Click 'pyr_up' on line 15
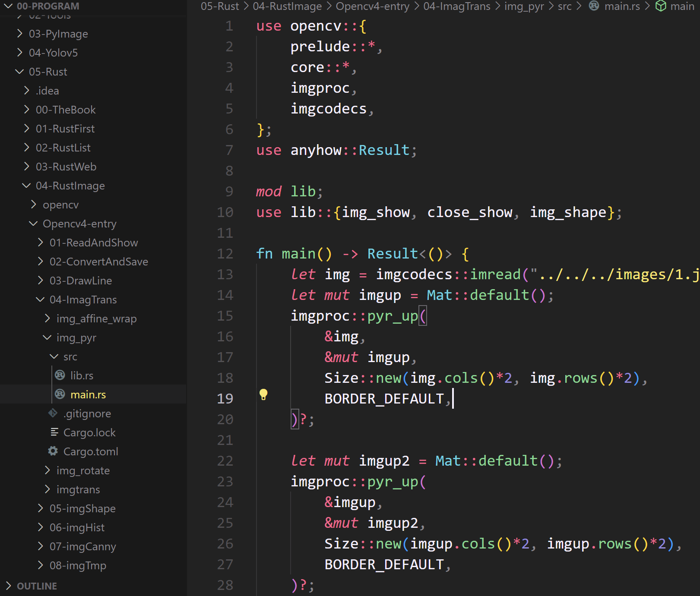700x596 pixels. click(393, 316)
